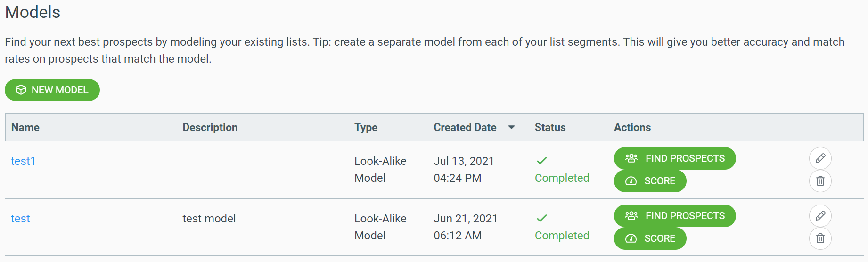Edit the 'test' model via pencil icon
This screenshot has height=262, width=868.
pyautogui.click(x=820, y=216)
